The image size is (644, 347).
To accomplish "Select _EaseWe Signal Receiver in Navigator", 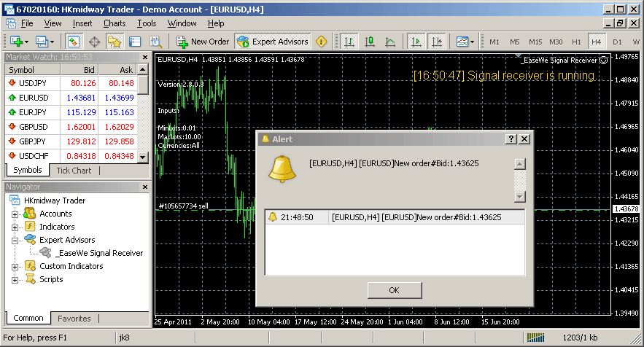I will (x=99, y=253).
